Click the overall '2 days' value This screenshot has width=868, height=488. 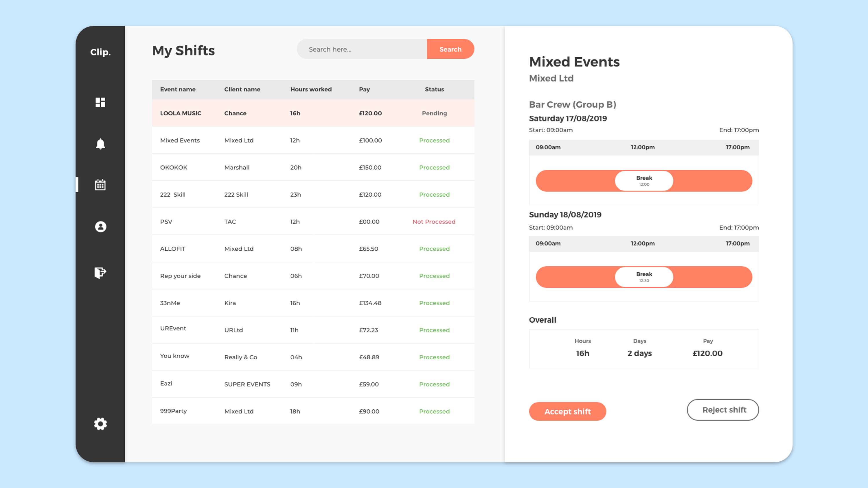[639, 353]
